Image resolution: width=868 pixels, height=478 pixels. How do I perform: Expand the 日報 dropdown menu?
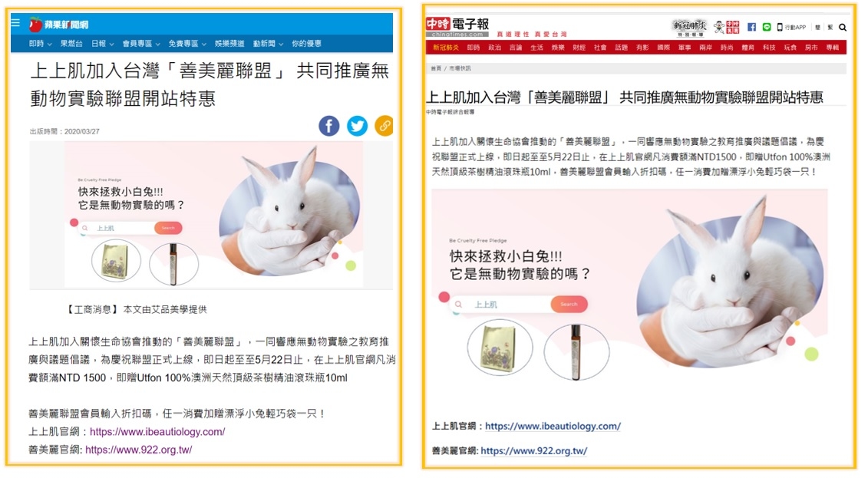[102, 43]
